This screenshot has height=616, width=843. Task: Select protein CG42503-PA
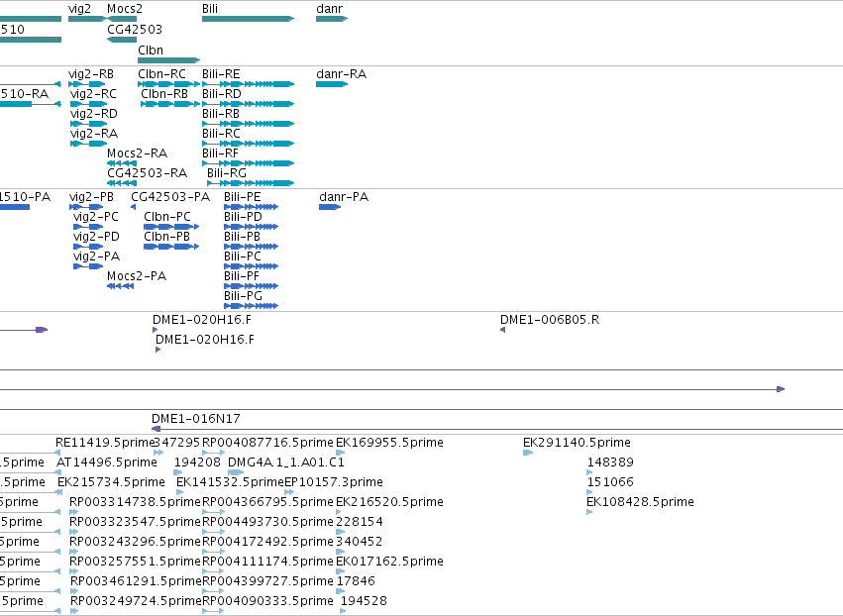tap(170, 197)
